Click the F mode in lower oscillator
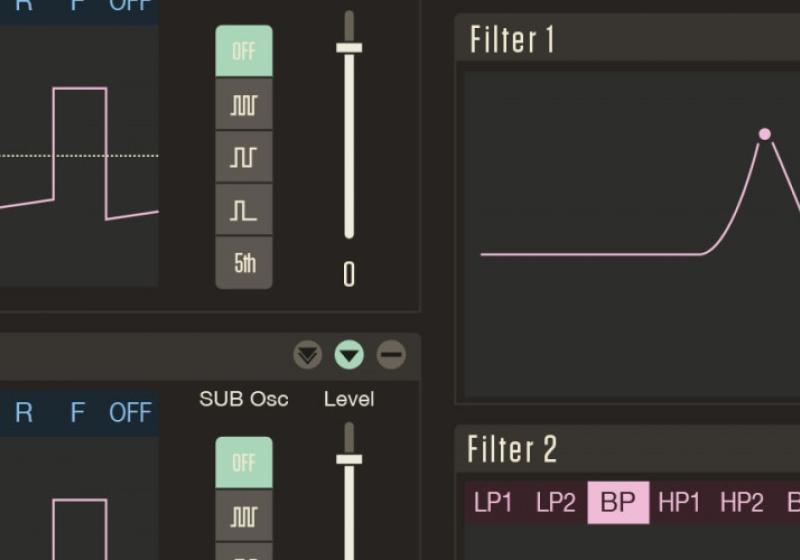This screenshot has width=800, height=560. (x=77, y=413)
